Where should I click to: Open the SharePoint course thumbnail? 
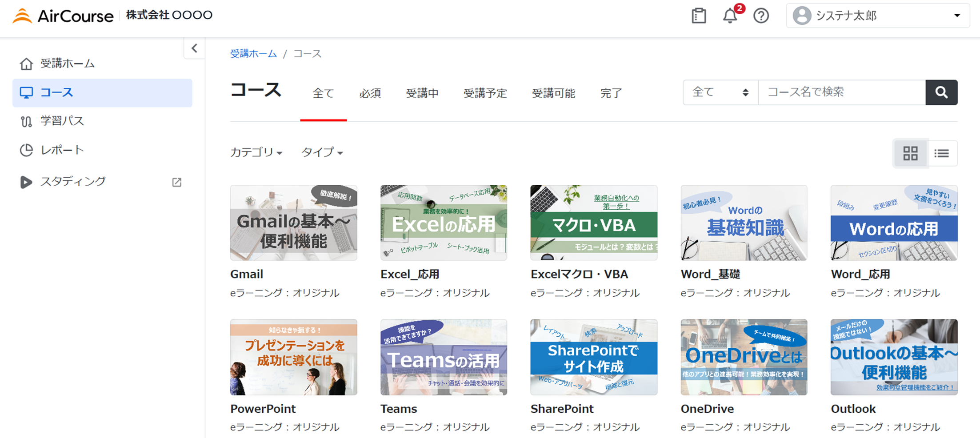pos(594,357)
